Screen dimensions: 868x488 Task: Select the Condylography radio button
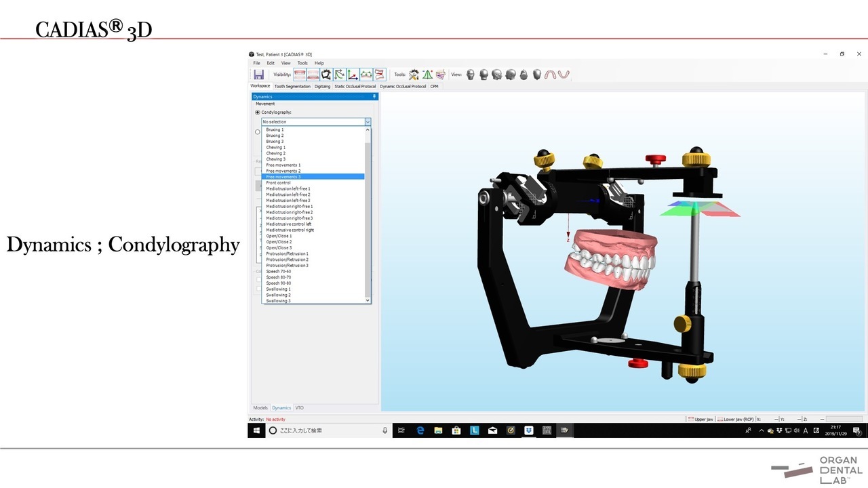click(x=258, y=113)
